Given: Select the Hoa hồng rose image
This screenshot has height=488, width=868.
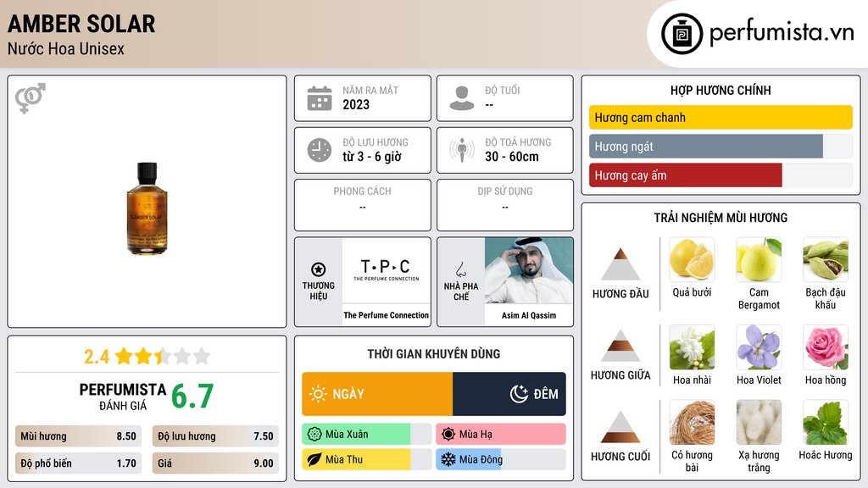Looking at the screenshot, I should 826,347.
